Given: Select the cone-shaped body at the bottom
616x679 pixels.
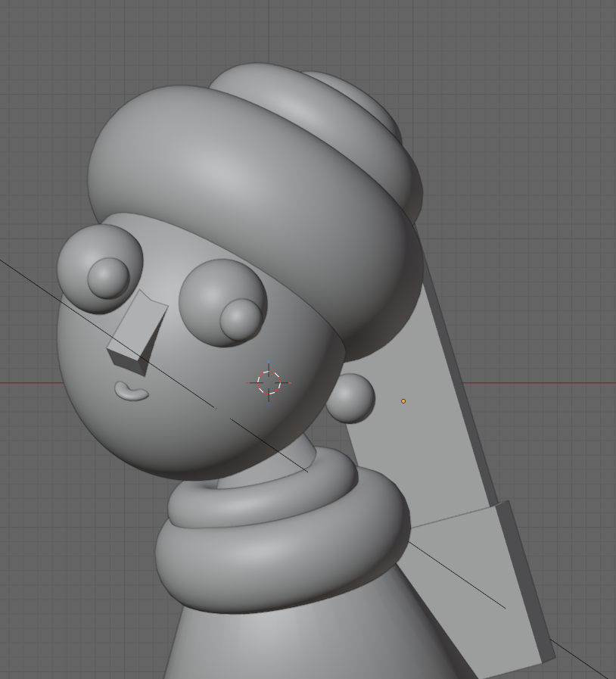Looking at the screenshot, I should point(303,637).
